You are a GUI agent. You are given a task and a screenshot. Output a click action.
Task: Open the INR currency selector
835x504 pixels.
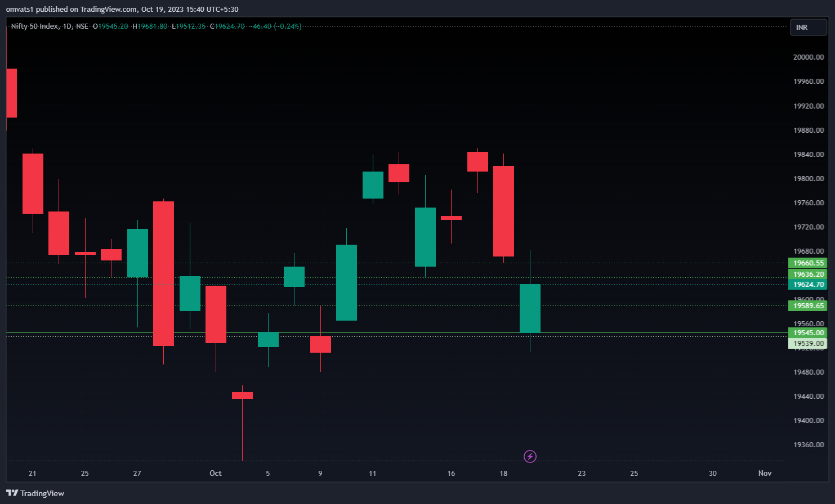tap(808, 27)
